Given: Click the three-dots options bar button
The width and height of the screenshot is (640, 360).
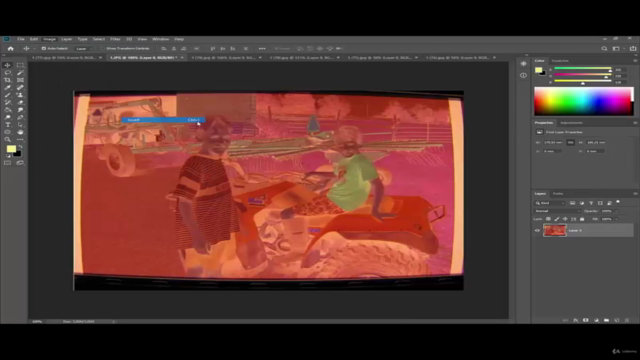Looking at the screenshot, I should coord(262,49).
